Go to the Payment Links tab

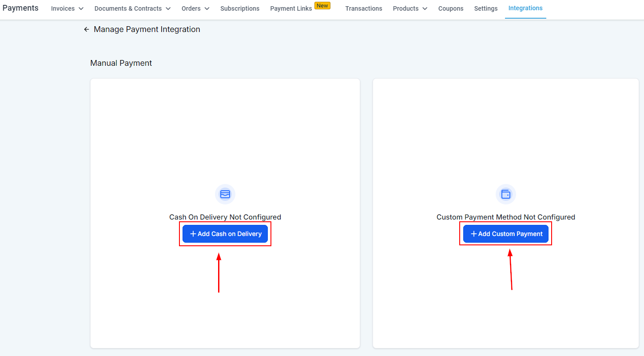coord(291,8)
